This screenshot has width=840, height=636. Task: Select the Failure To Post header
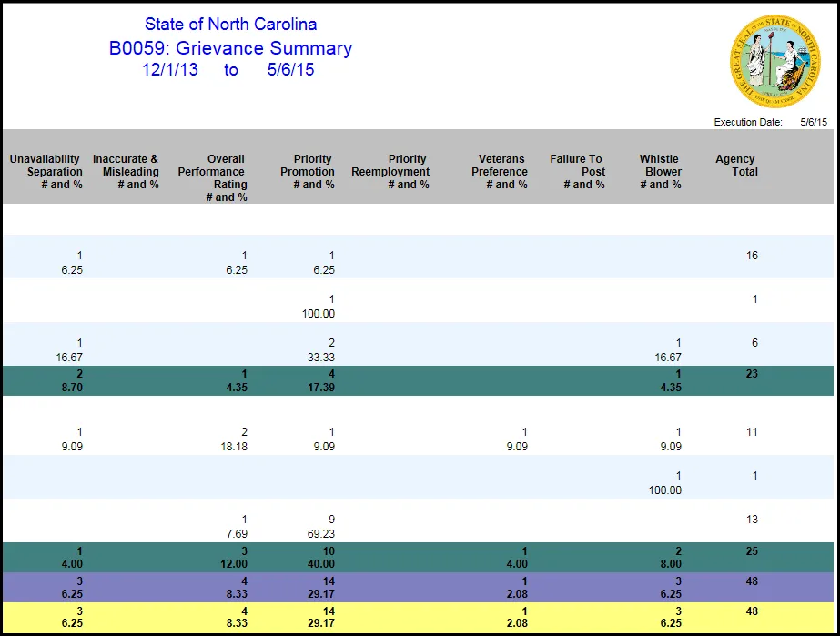[x=577, y=172]
